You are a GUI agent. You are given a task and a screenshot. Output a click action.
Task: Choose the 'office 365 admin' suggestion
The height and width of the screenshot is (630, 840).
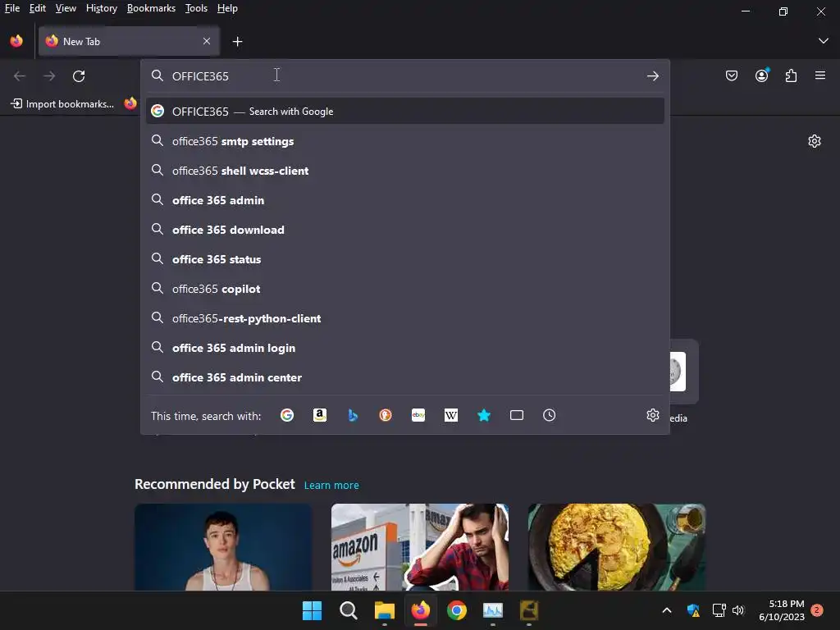coord(404,200)
